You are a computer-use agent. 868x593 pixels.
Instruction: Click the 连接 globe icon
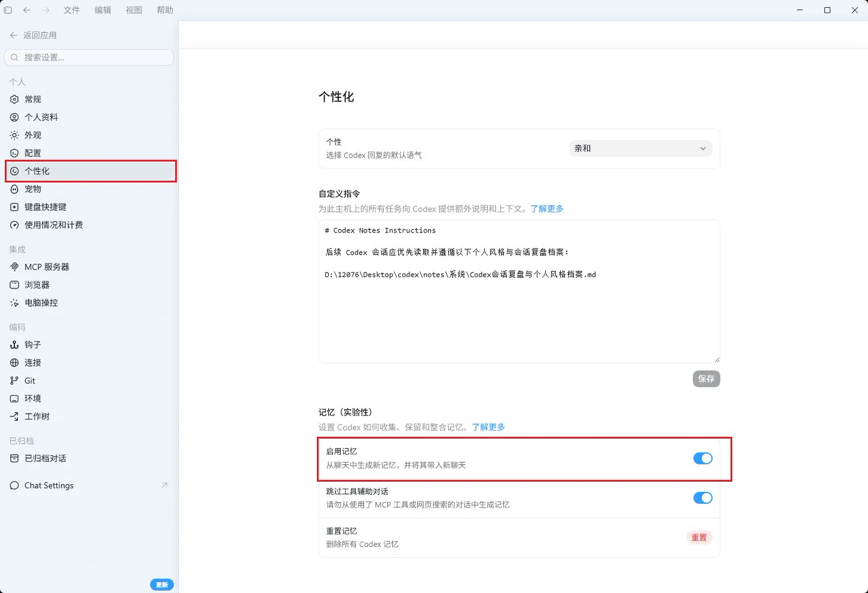click(x=14, y=362)
